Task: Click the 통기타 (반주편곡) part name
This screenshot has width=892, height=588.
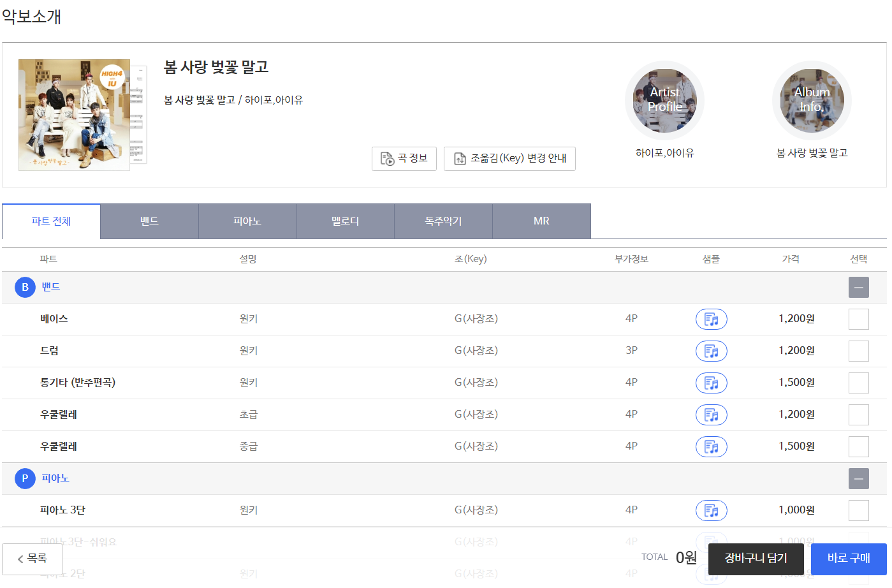Action: [x=78, y=383]
